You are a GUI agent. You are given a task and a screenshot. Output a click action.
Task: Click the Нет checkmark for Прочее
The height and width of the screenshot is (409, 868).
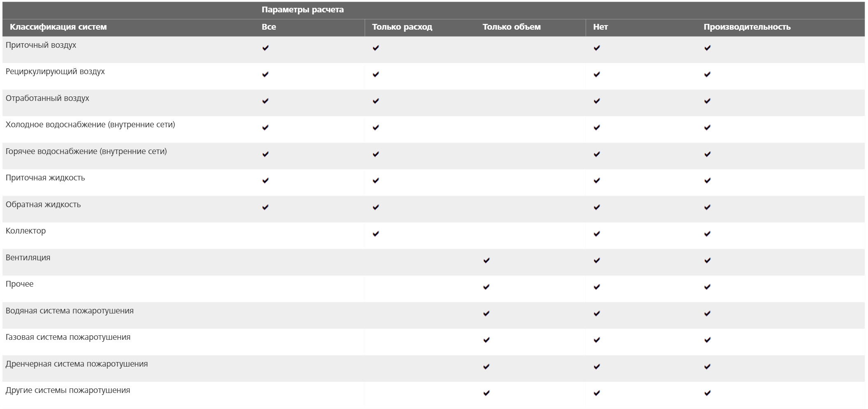click(x=597, y=287)
